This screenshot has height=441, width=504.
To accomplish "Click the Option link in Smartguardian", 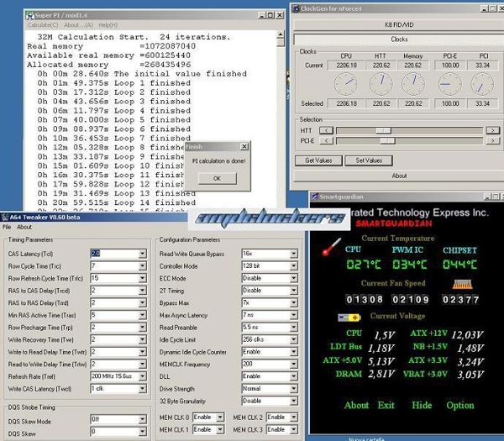I will [460, 405].
